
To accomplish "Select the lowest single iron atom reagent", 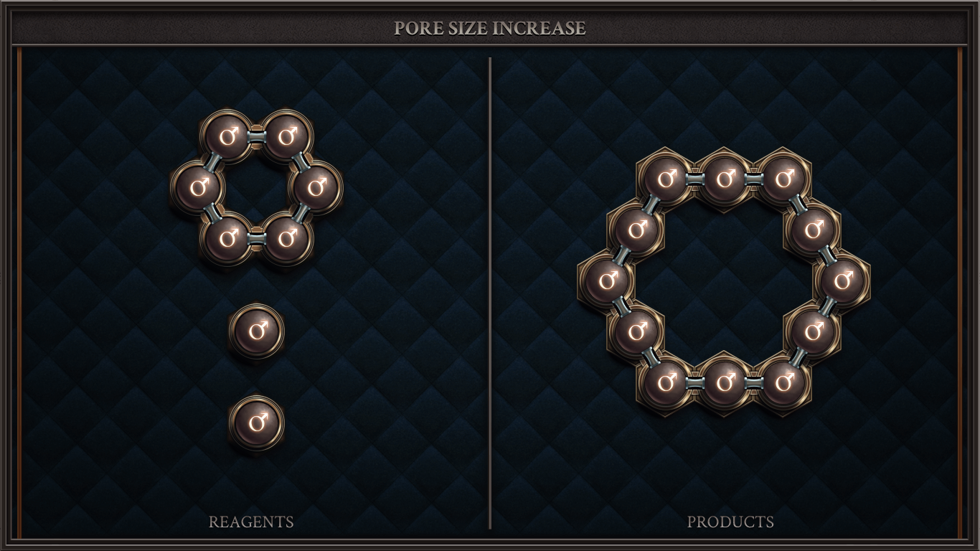I will [x=257, y=423].
